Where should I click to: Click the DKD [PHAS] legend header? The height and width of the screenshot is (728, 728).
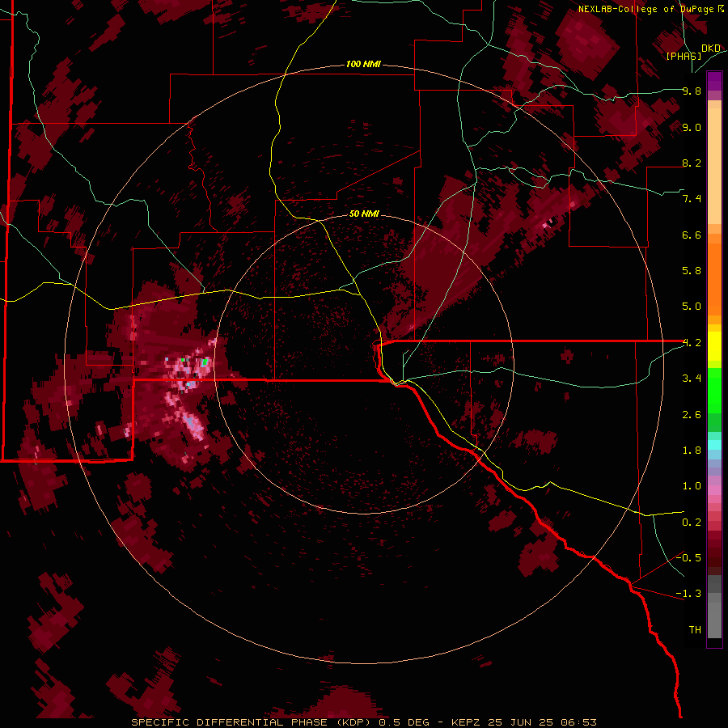pyautogui.click(x=692, y=52)
